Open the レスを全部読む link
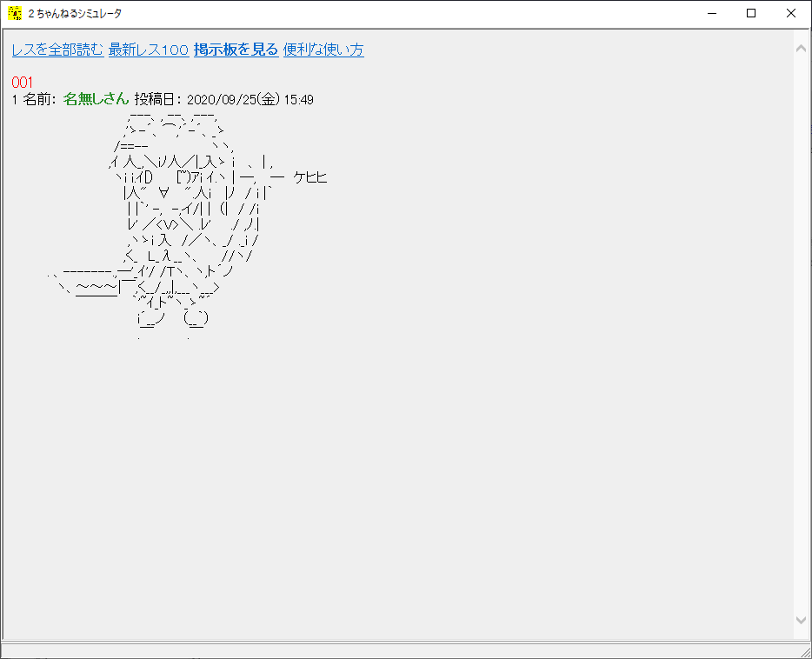 [57, 50]
